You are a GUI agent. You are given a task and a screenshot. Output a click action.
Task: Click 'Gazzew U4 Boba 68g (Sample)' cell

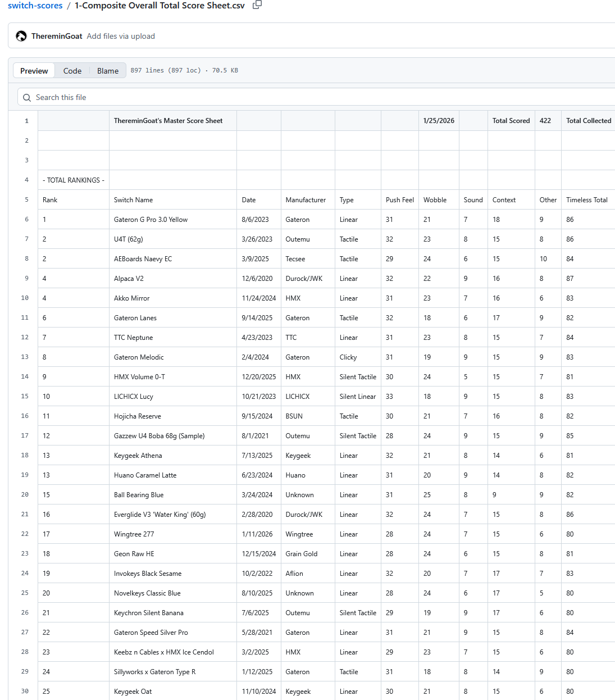[173, 435]
